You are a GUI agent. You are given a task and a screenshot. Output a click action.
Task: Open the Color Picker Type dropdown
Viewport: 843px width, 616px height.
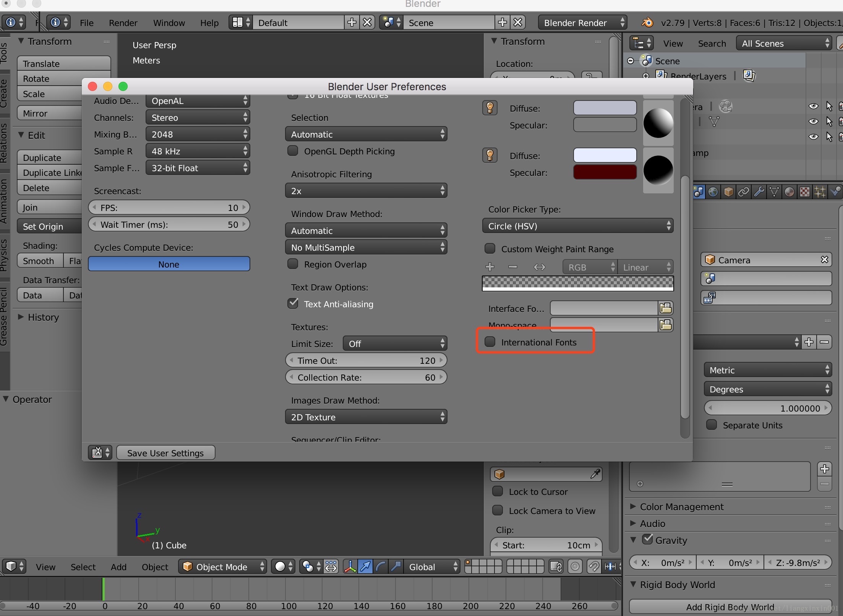tap(577, 226)
